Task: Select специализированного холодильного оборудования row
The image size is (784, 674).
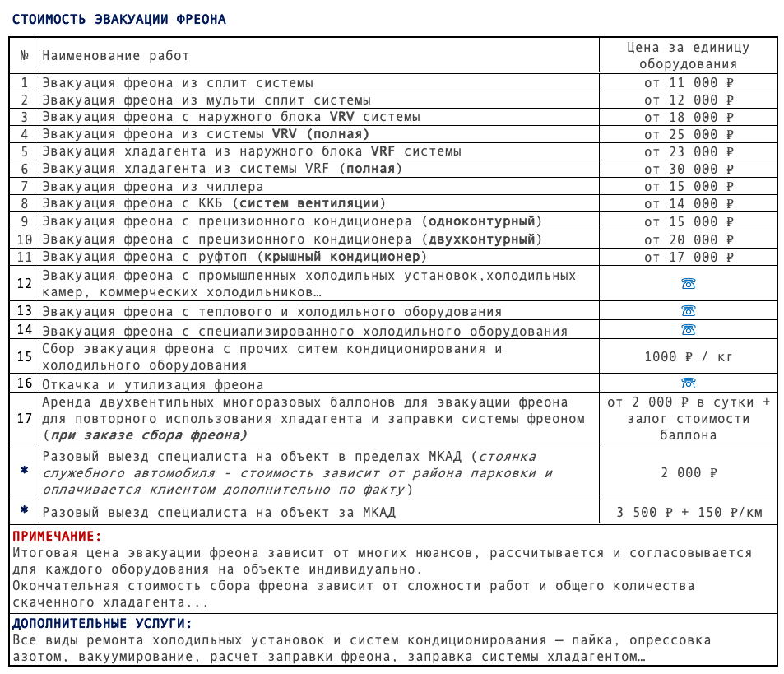Action: pyautogui.click(x=304, y=331)
